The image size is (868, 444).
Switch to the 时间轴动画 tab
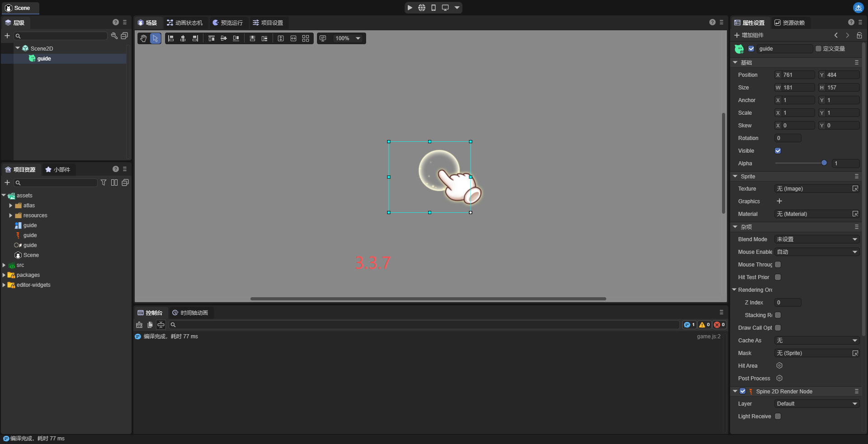pos(190,313)
